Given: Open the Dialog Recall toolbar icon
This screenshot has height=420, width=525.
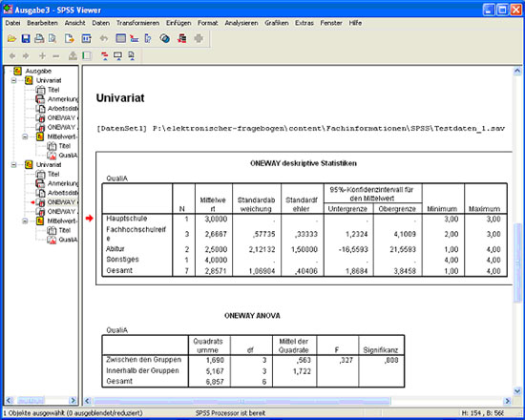Looking at the screenshot, I should 86,39.
